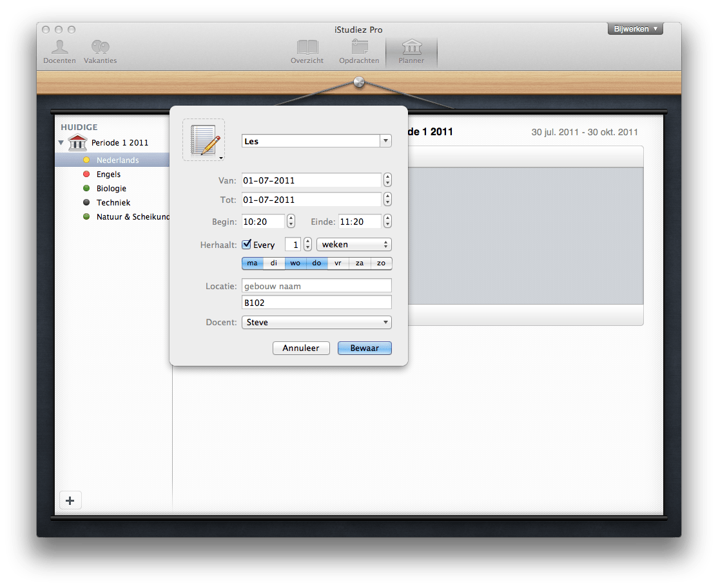The image size is (718, 588).
Task: Open the weken interval dropdown
Action: [x=354, y=245]
